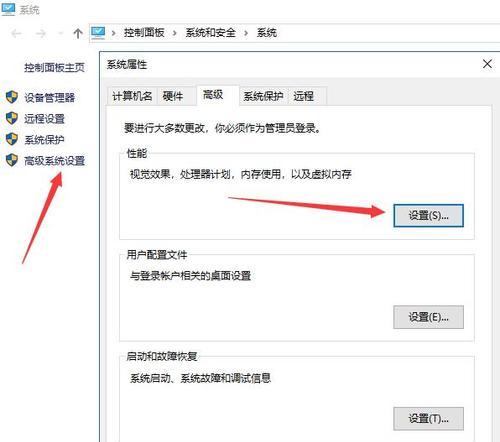
Task: Click the back arrow navigation icon
Action: (16, 33)
